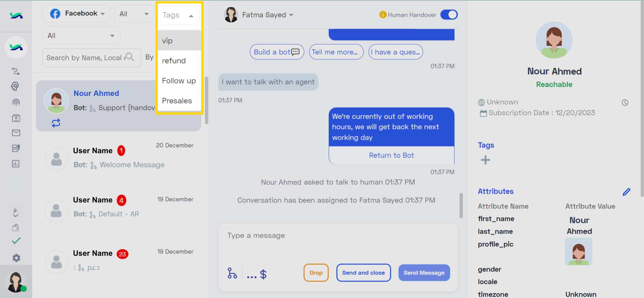Viewport: 644px width, 298px height.
Task: Click the flow branch icon in message box
Action: pos(232,273)
